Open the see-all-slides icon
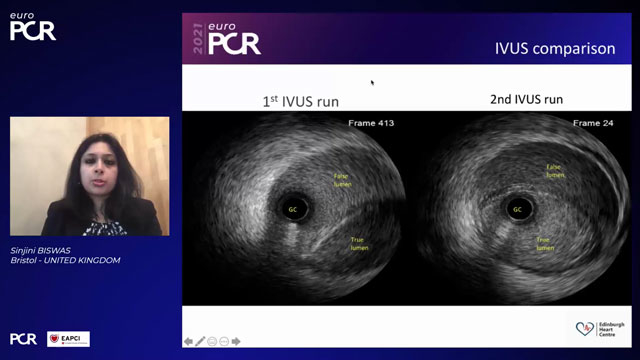This screenshot has width=640, height=360. point(212,341)
